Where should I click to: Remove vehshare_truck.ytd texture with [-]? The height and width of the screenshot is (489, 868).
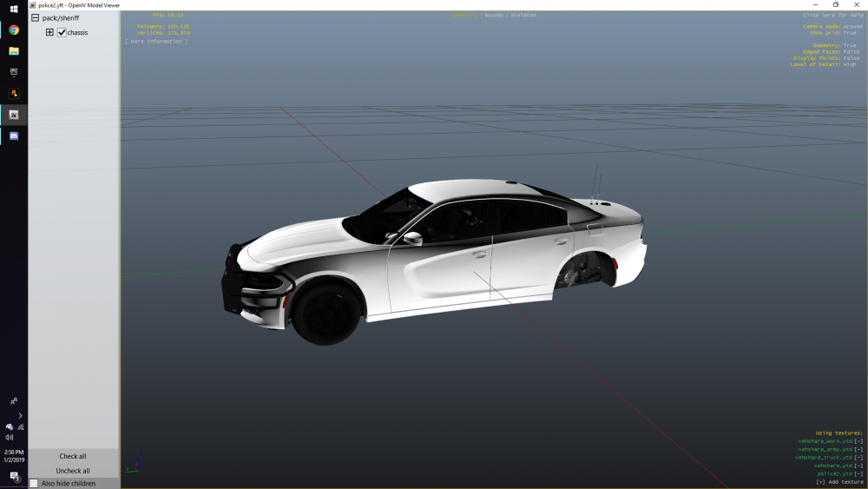[x=858, y=458]
